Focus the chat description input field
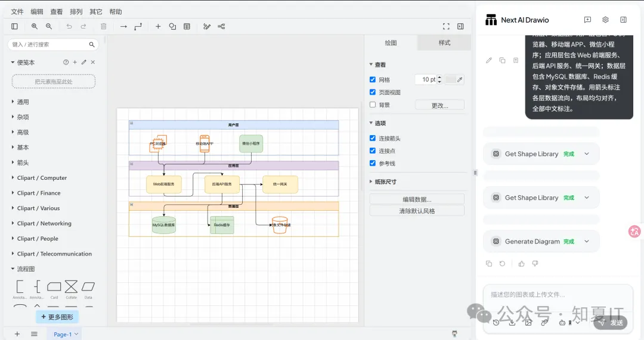This screenshot has width=644, height=340. (x=558, y=295)
